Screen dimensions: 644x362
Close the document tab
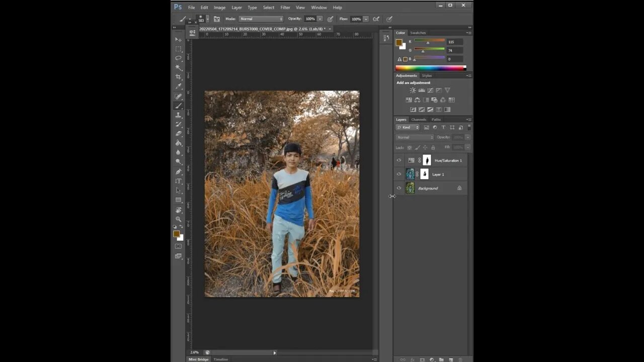pos(330,29)
